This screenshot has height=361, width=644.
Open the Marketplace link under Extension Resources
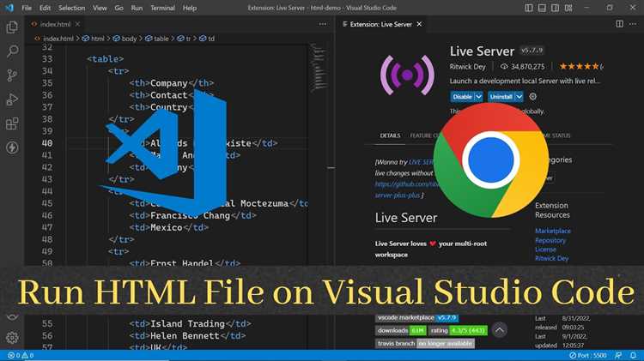552,231
